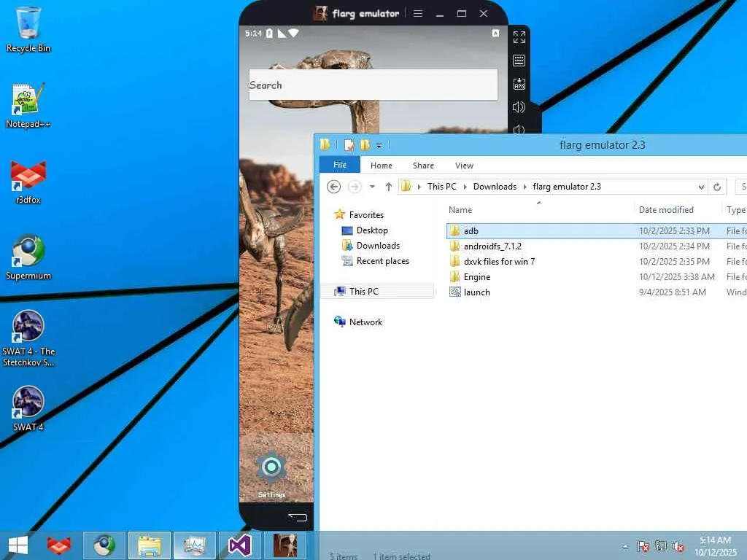This screenshot has height=560, width=747.
Task: Click the 10/12/2025 3:38 AM date cell
Action: point(676,276)
